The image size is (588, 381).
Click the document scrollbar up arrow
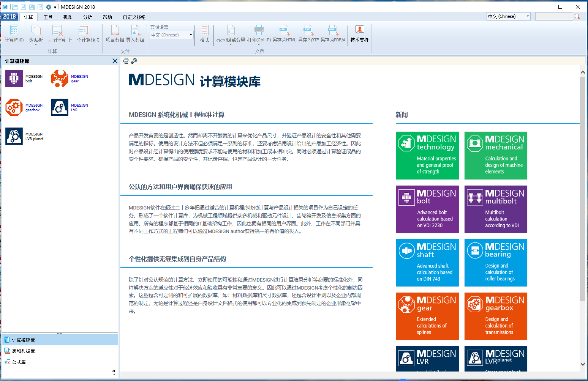[583, 72]
